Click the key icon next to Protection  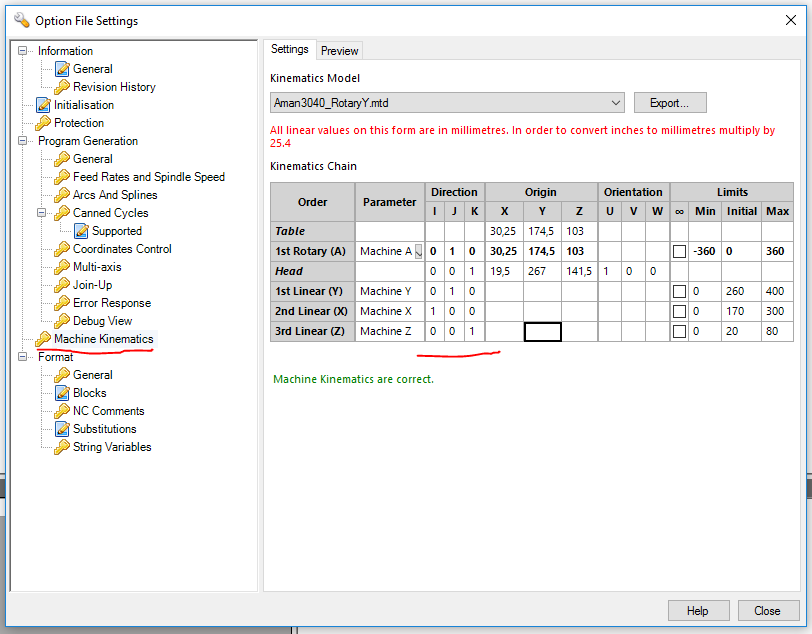pyautogui.click(x=43, y=123)
